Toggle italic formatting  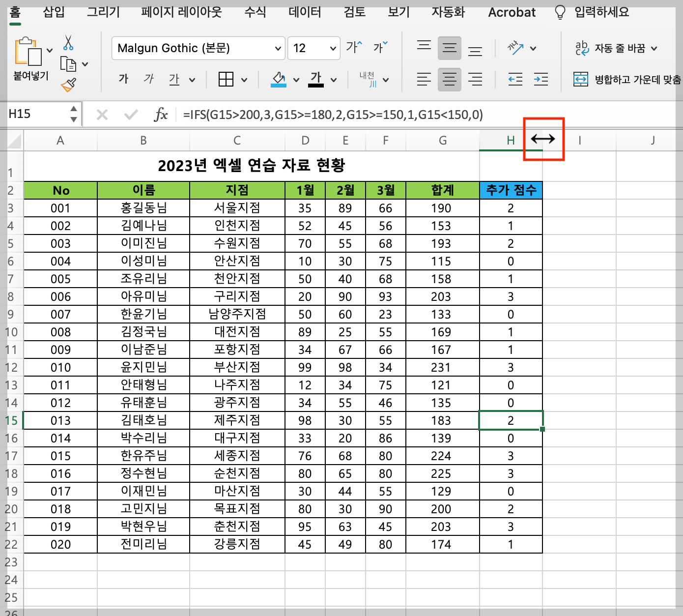click(148, 79)
